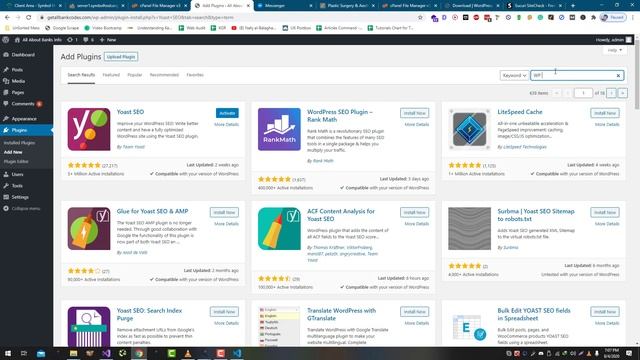Install Glue for Yoast SEO & AMP
Viewport: 640px width, 360px height.
(224, 212)
